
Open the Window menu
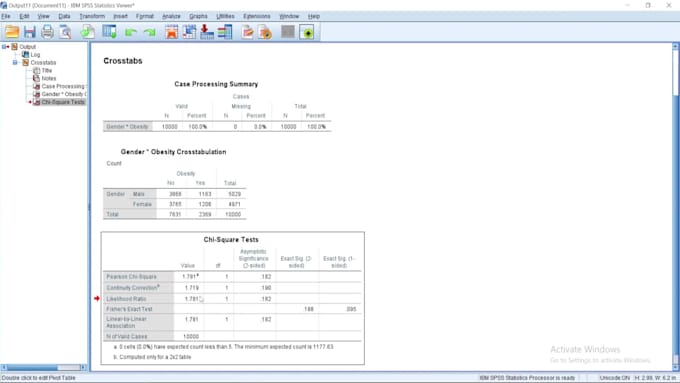coord(289,16)
